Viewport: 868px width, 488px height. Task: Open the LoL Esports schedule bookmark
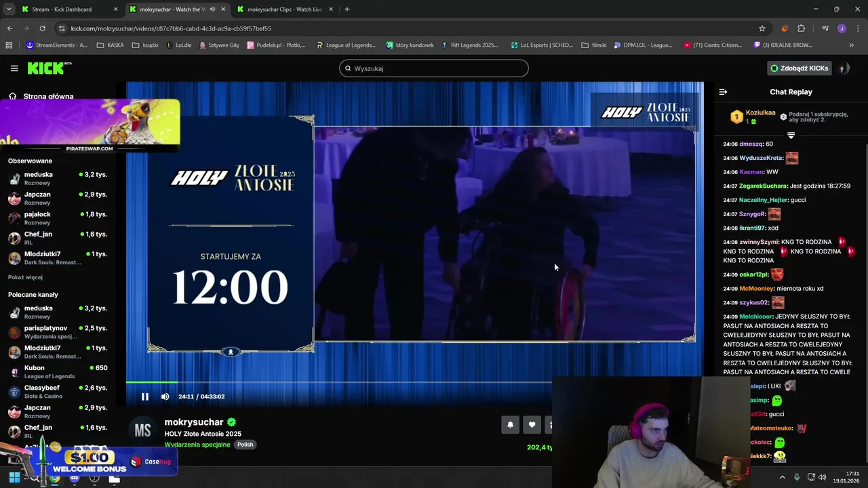(x=542, y=45)
